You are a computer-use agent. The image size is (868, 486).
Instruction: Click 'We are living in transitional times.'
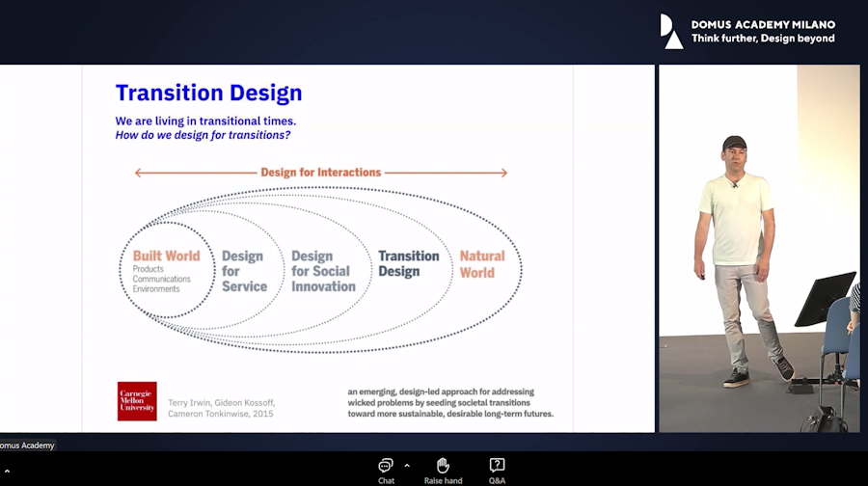(x=205, y=121)
